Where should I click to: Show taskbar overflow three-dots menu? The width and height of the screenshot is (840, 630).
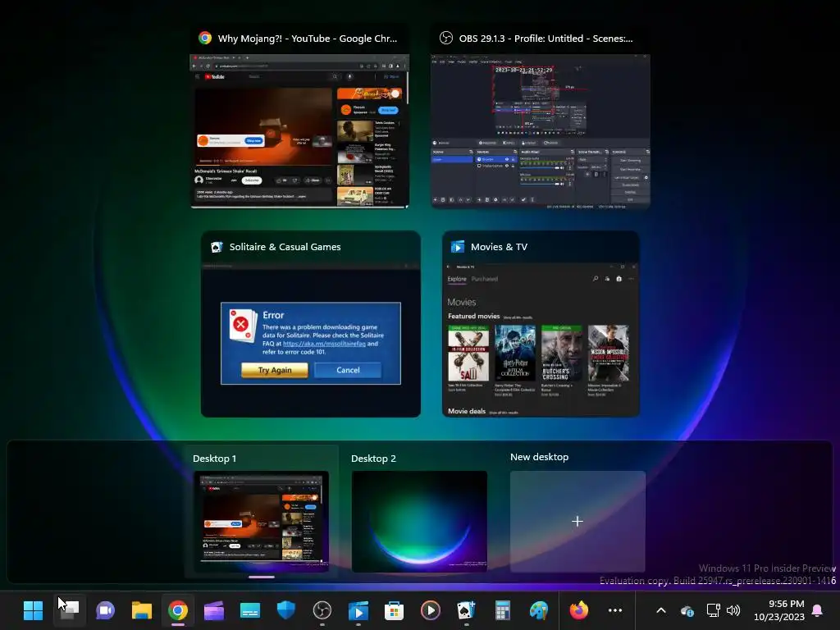click(x=615, y=610)
